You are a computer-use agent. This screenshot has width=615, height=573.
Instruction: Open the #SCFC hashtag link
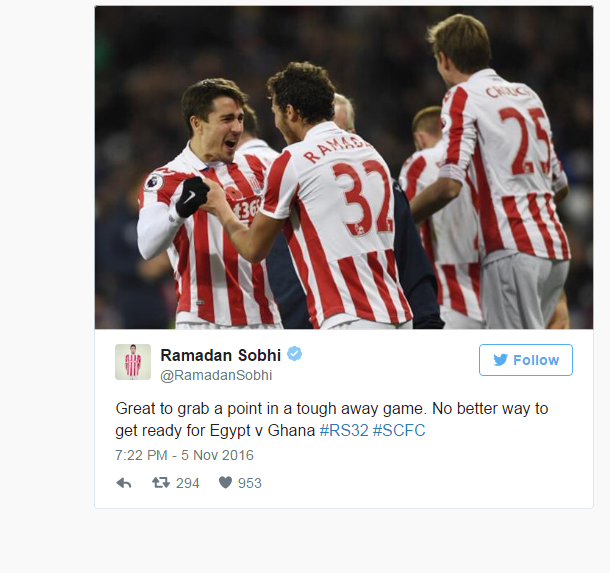tap(399, 431)
